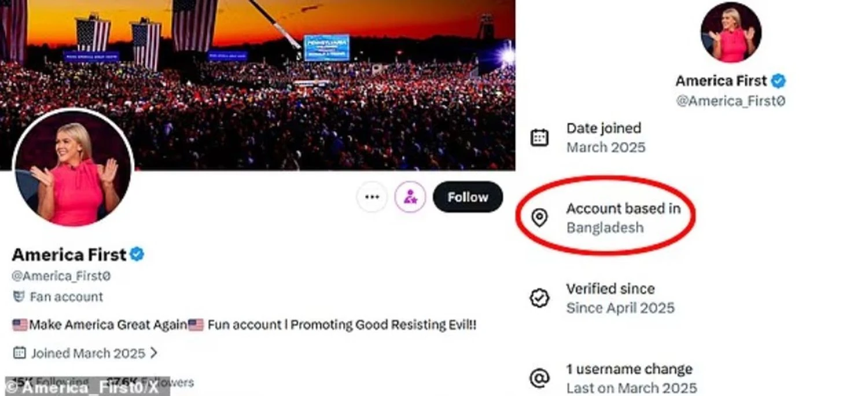Click the @ icon by username change
This screenshot has width=868, height=396.
(539, 378)
